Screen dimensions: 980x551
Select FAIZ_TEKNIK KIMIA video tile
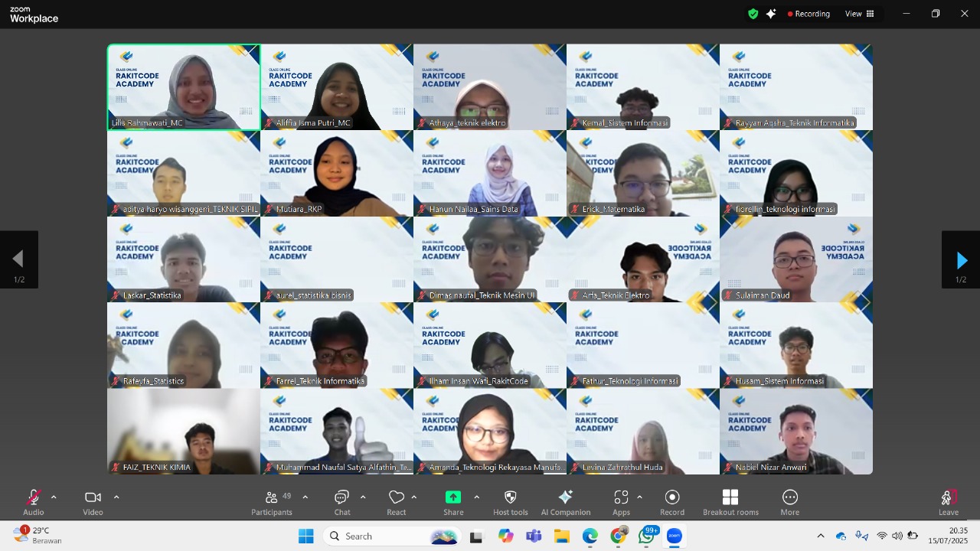(x=184, y=432)
